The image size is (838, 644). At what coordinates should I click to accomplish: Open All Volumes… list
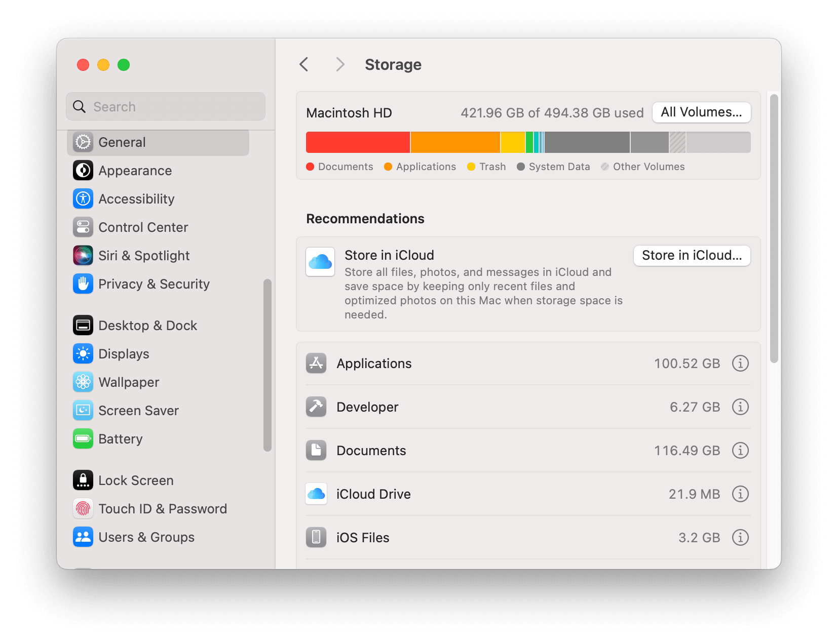point(702,112)
